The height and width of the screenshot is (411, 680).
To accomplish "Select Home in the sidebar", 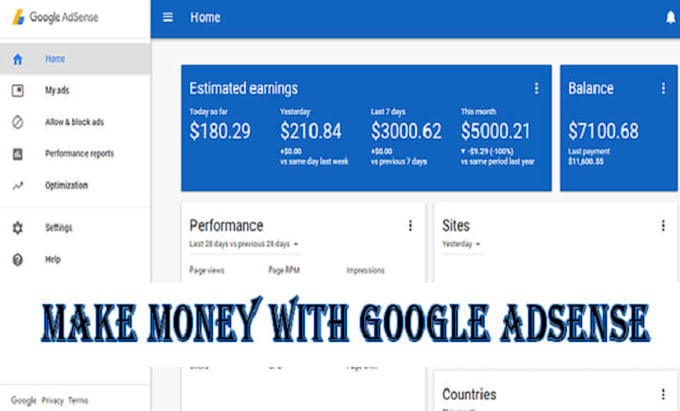I will [75, 59].
